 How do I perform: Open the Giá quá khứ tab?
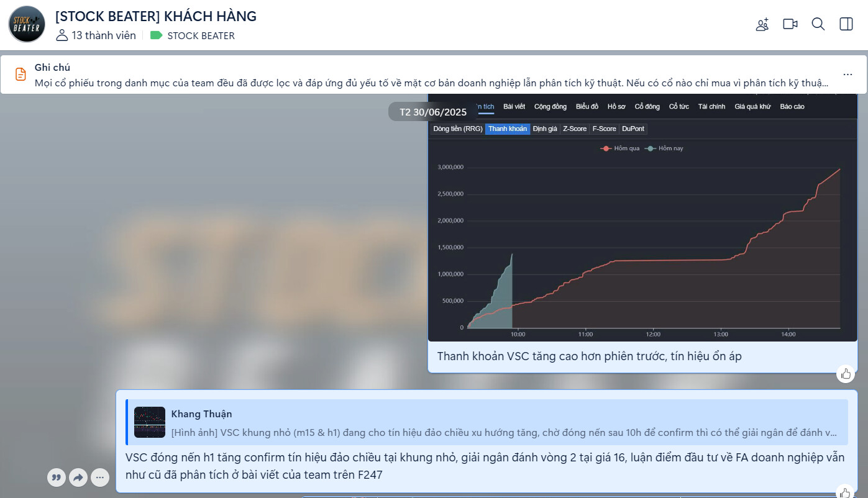tap(752, 107)
